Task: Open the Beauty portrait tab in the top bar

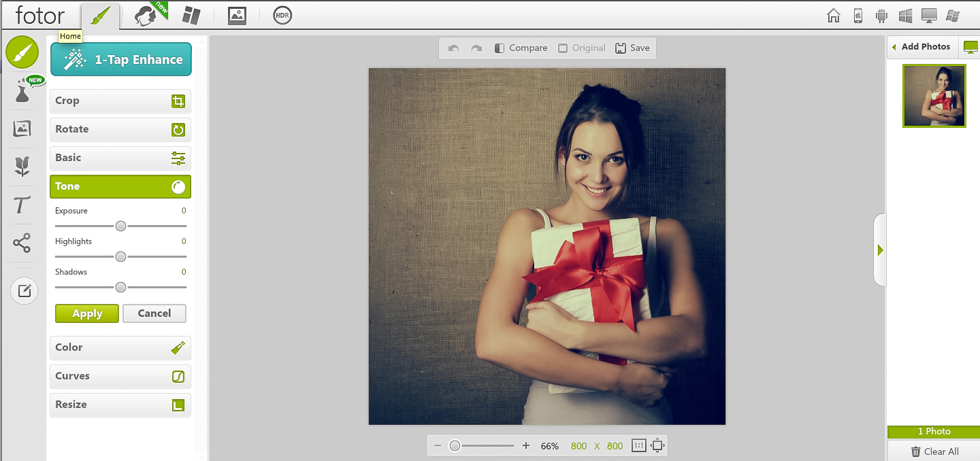Action: [x=145, y=16]
